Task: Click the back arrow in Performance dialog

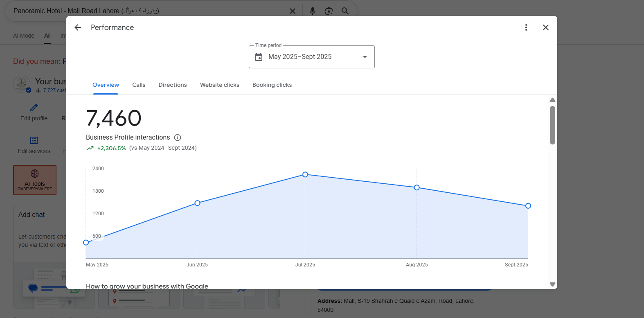Action: 78,27
